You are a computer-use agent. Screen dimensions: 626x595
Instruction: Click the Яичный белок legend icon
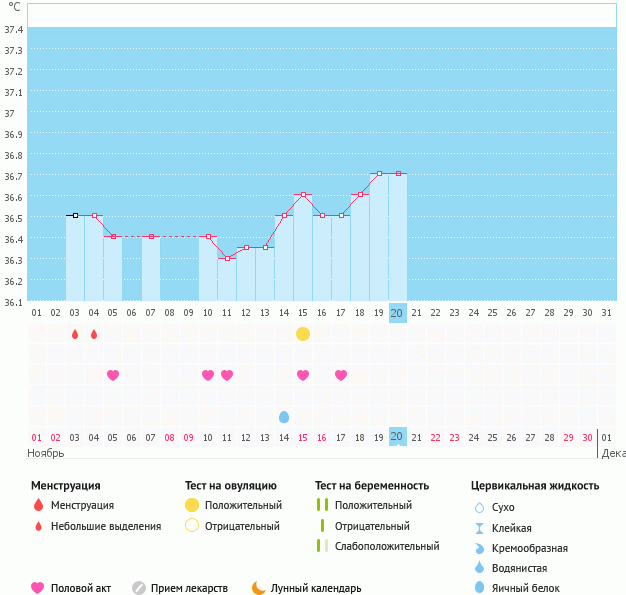tap(480, 588)
